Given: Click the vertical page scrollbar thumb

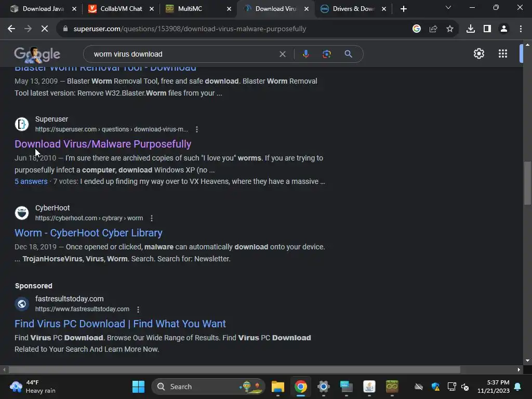Looking at the screenshot, I should tap(527, 183).
